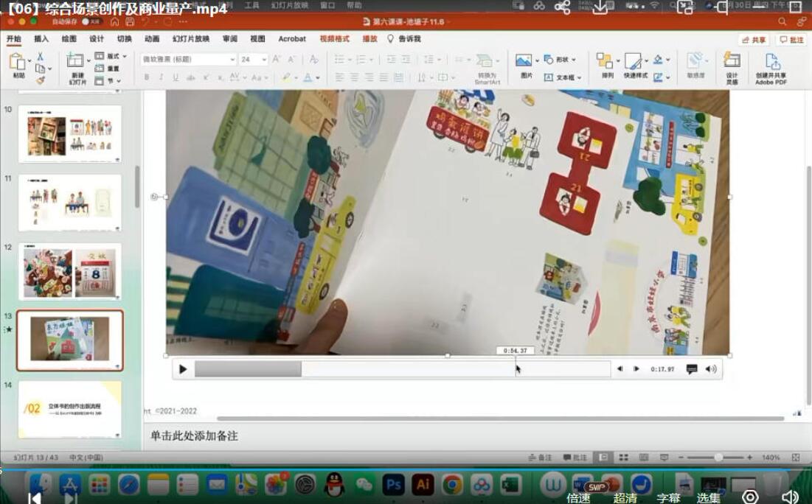The width and height of the screenshot is (812, 504).
Task: Play the embedded slide video
Action: click(x=183, y=369)
